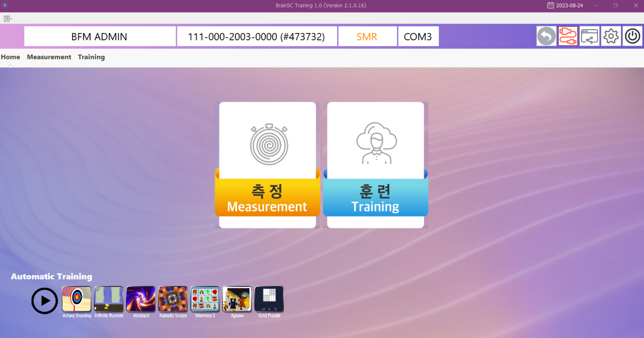The width and height of the screenshot is (644, 338).
Task: Switch to the Training tab
Action: point(91,57)
